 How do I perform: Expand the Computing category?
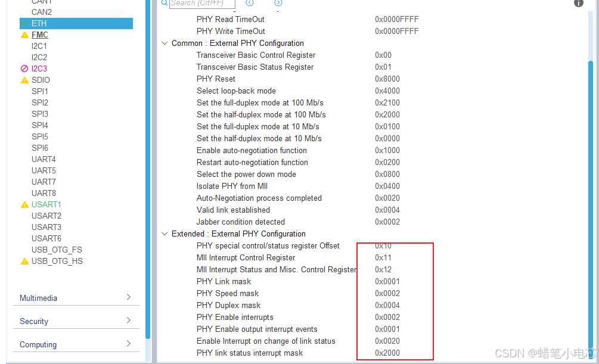click(76, 344)
